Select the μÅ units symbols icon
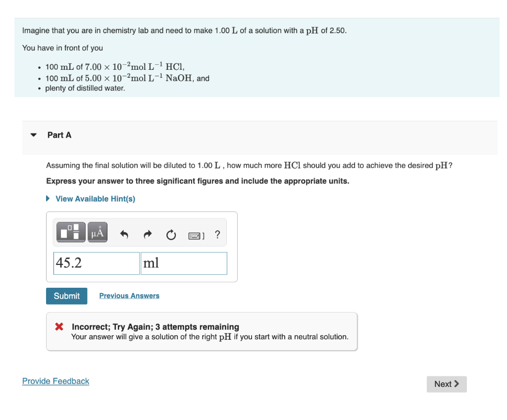This screenshot has height=420, width=507. pos(97,232)
